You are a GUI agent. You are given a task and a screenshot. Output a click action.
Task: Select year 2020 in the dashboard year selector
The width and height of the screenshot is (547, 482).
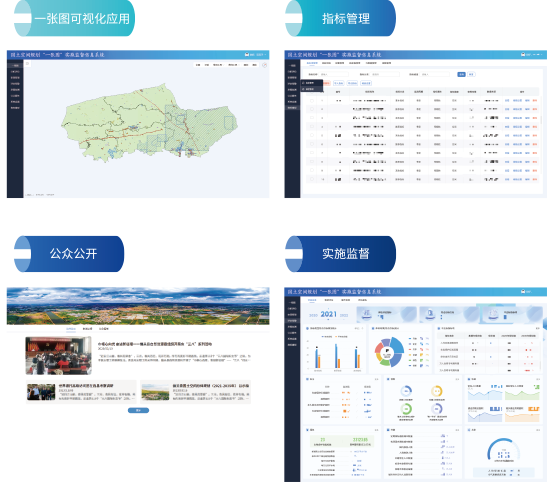pos(313,315)
